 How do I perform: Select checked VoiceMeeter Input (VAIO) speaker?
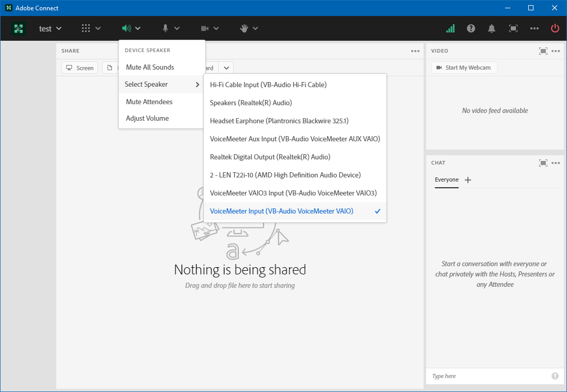point(295,211)
